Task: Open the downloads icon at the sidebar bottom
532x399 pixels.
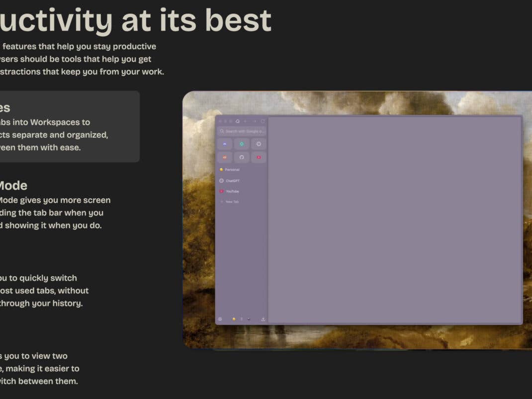Action: (x=263, y=319)
